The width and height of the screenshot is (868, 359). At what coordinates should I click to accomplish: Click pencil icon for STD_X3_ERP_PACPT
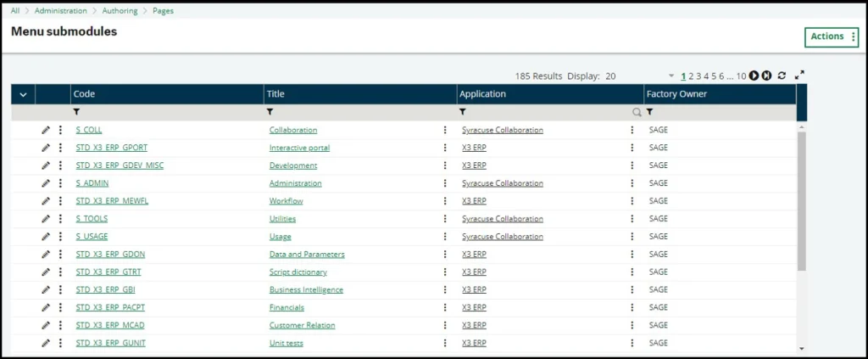point(46,307)
